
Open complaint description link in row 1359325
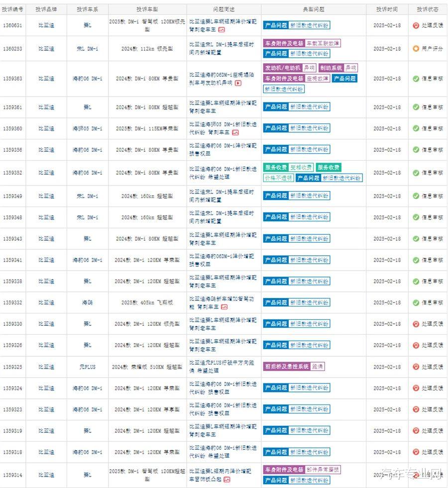(222, 367)
